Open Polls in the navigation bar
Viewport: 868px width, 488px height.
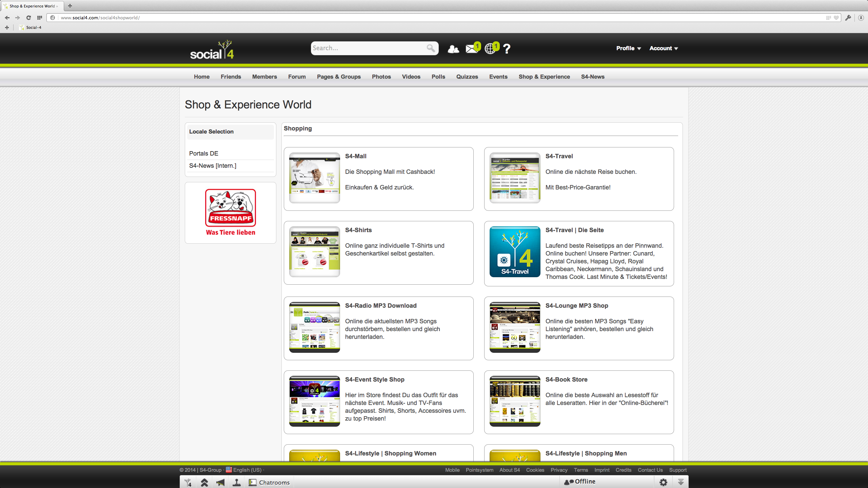click(438, 77)
